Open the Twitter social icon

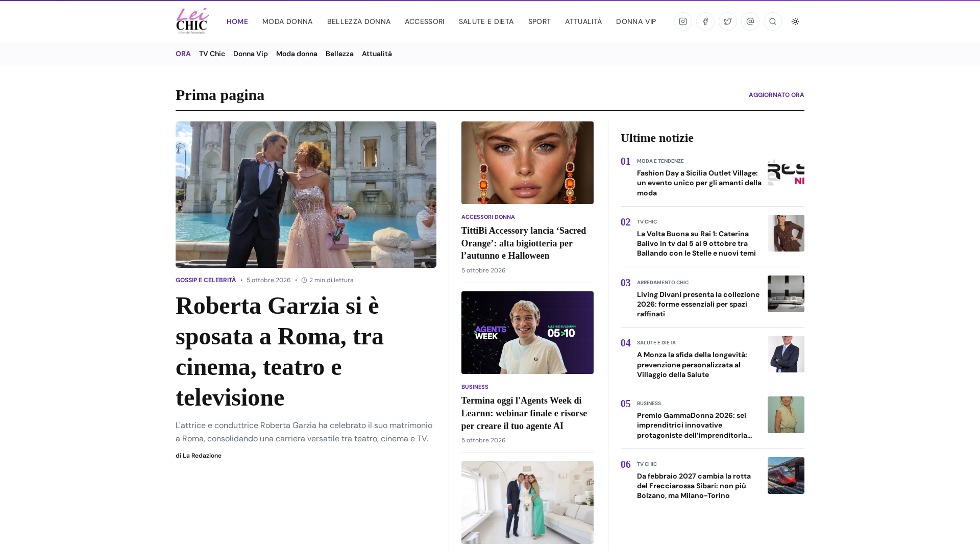[728, 21]
